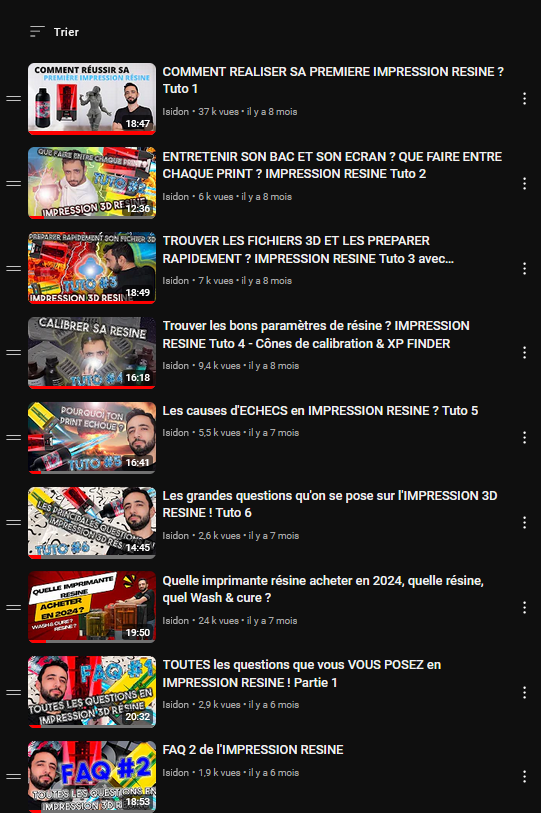Play the CALIBRER SA RESINE thumbnail
The image size is (541, 813).
[x=92, y=353]
